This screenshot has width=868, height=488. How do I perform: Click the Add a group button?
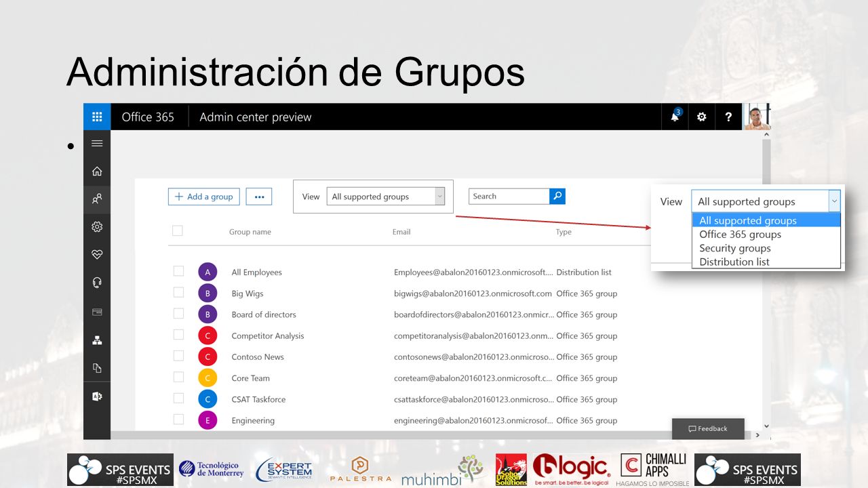pos(203,197)
